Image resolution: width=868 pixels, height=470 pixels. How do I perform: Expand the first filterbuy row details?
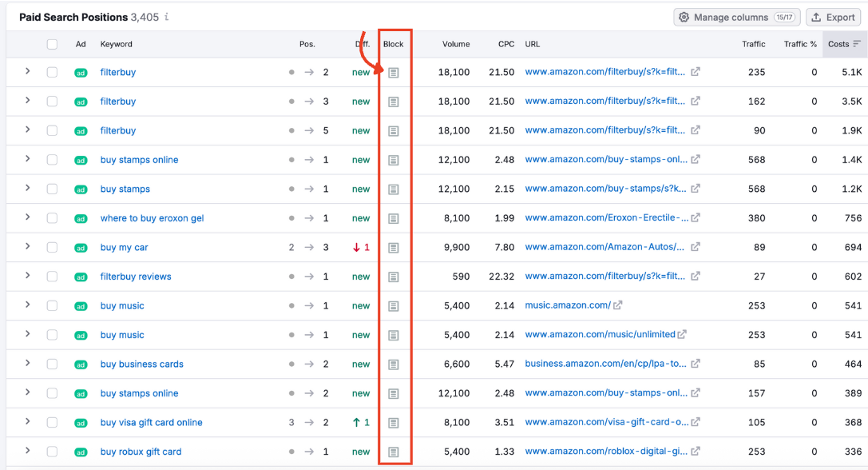[x=27, y=72]
